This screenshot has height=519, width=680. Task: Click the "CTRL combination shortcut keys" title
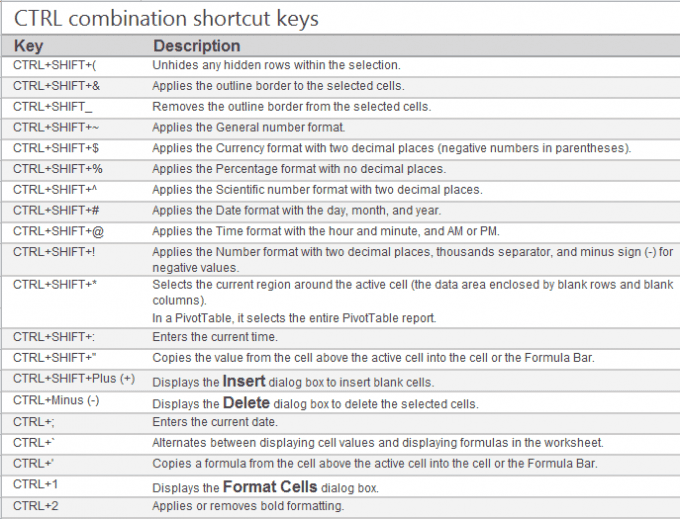pyautogui.click(x=165, y=19)
